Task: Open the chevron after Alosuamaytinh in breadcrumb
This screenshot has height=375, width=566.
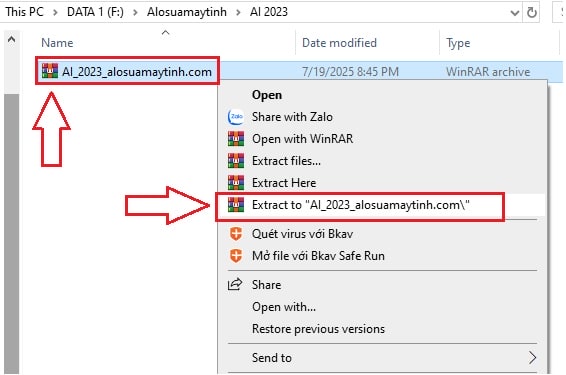Action: tap(238, 13)
